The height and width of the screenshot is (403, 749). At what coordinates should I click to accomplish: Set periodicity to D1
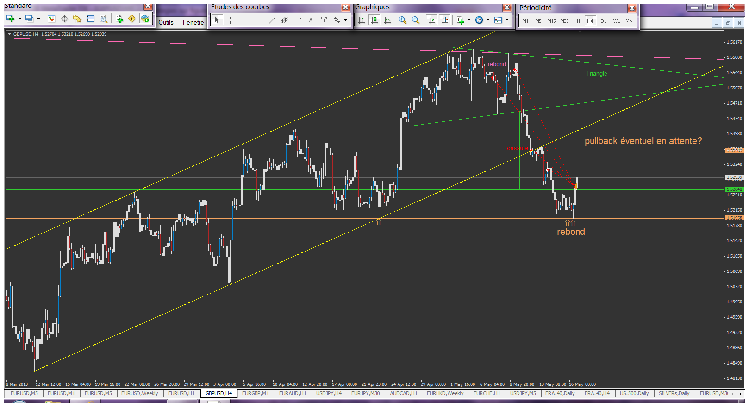603,21
